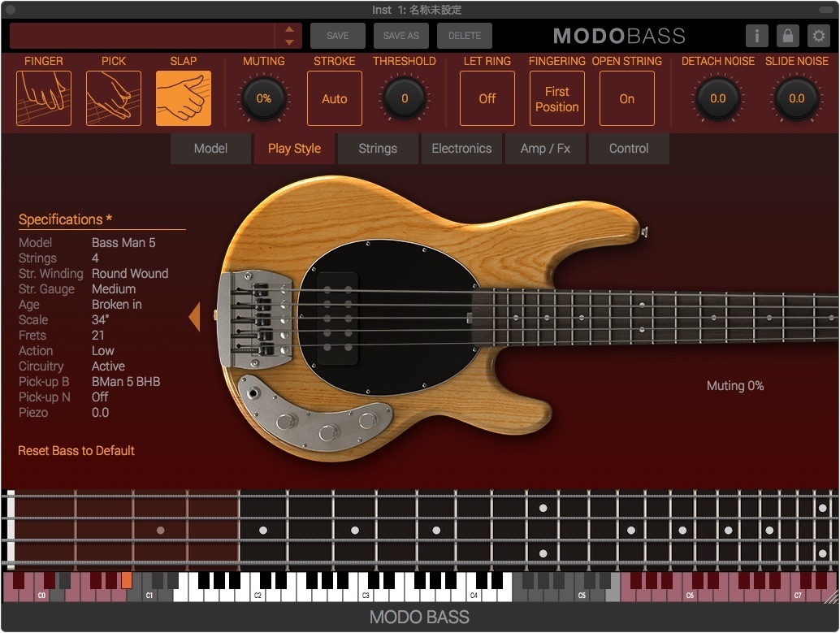Click the DELETE preset button

click(465, 36)
